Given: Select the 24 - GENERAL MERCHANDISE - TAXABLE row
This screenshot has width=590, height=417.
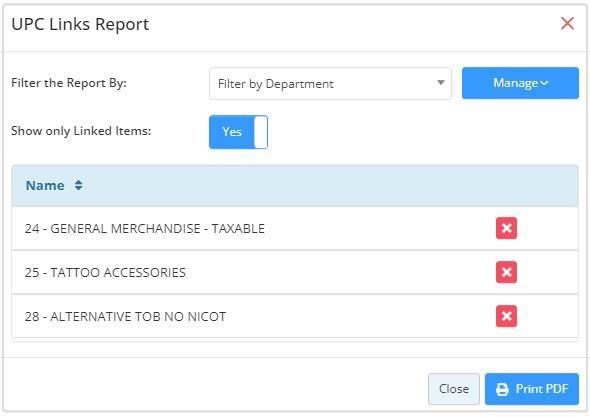Looking at the screenshot, I should click(x=295, y=228).
